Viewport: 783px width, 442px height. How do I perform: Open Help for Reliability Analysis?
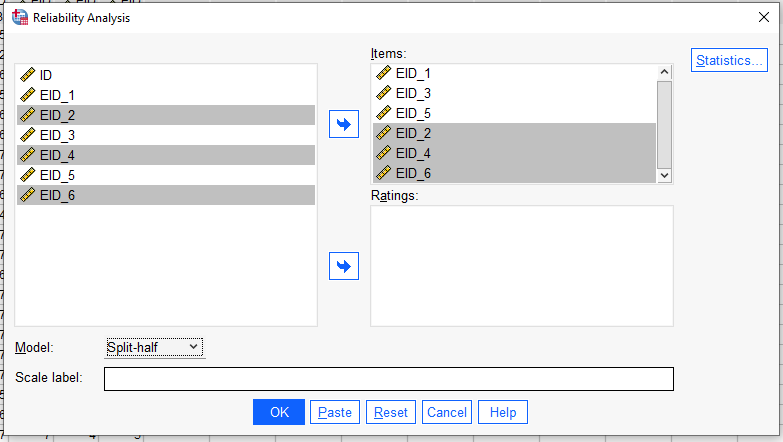[x=502, y=412]
